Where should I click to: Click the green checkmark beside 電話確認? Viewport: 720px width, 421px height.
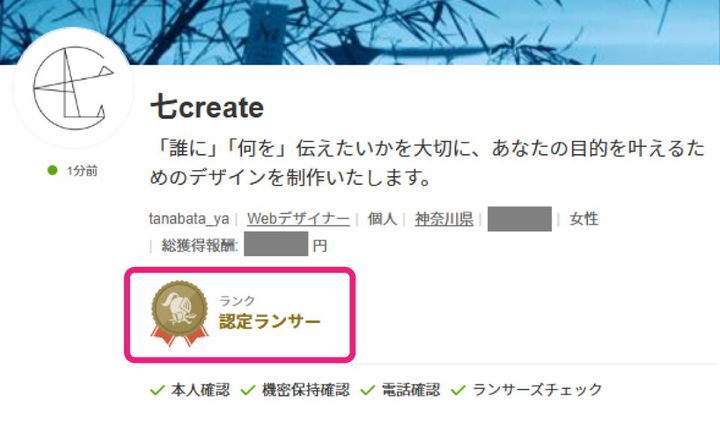(x=367, y=390)
